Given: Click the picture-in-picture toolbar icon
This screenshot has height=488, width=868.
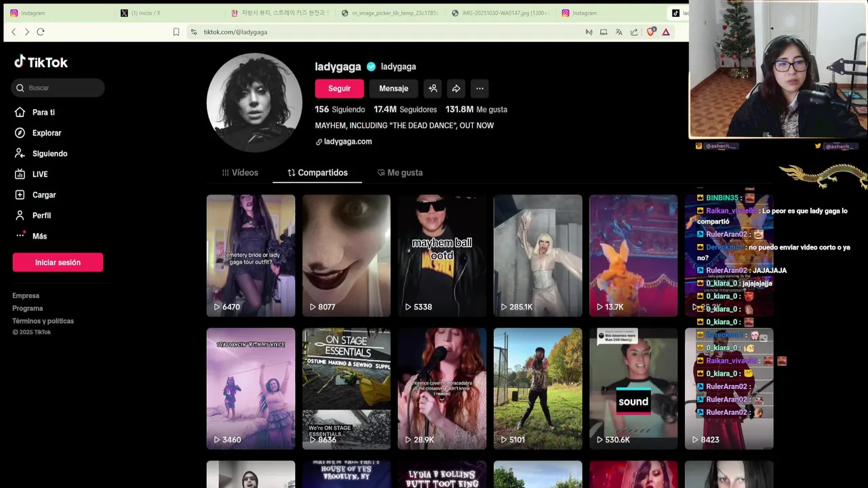Looking at the screenshot, I should 604,32.
